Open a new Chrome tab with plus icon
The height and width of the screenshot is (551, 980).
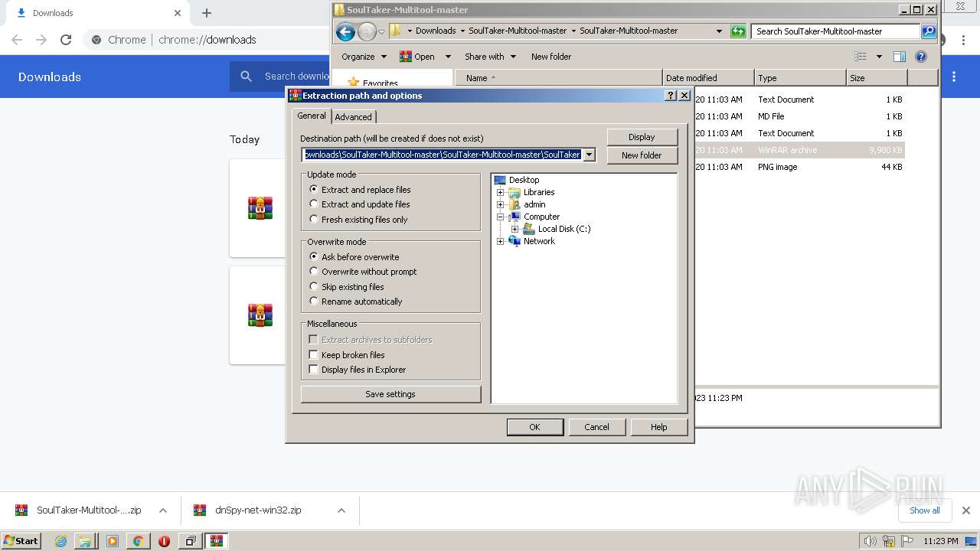pyautogui.click(x=207, y=13)
